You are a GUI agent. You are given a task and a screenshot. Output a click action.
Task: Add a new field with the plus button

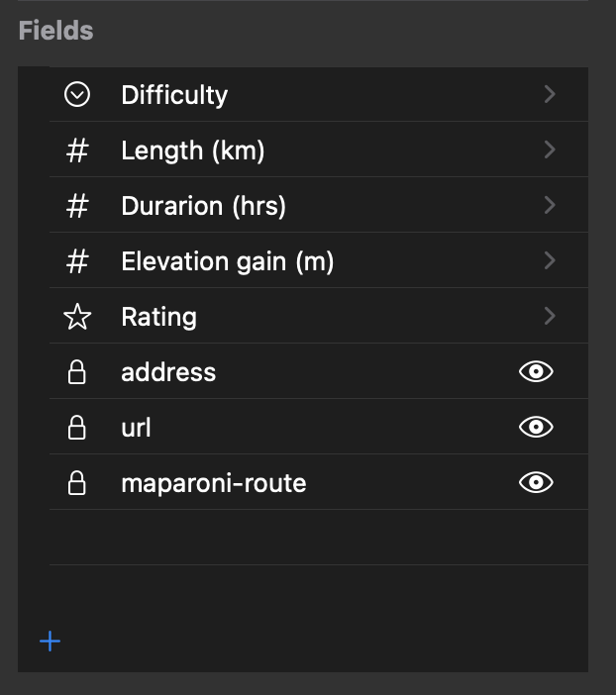click(x=51, y=642)
